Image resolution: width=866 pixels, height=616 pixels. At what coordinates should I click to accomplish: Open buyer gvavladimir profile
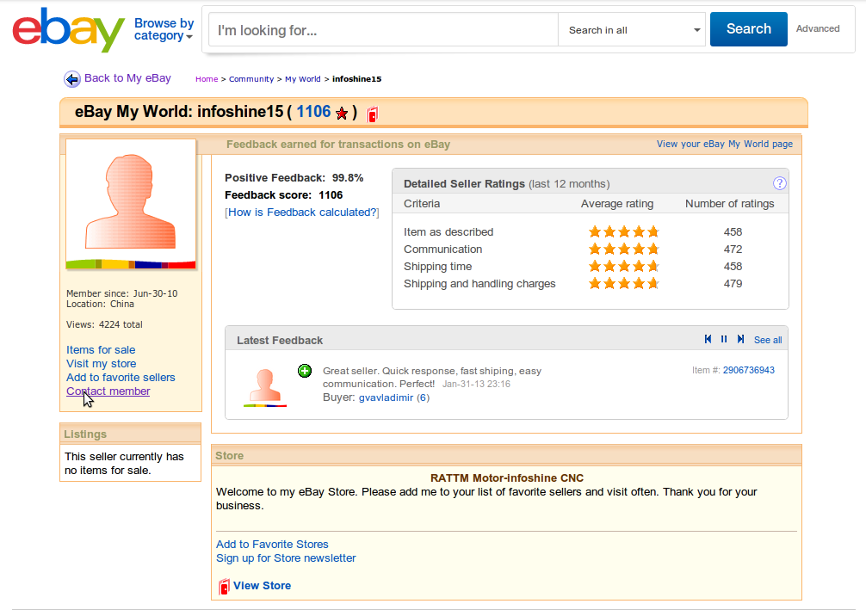click(x=386, y=397)
